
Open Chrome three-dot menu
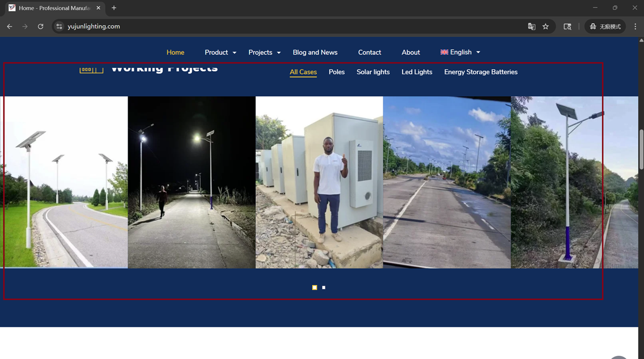(635, 27)
